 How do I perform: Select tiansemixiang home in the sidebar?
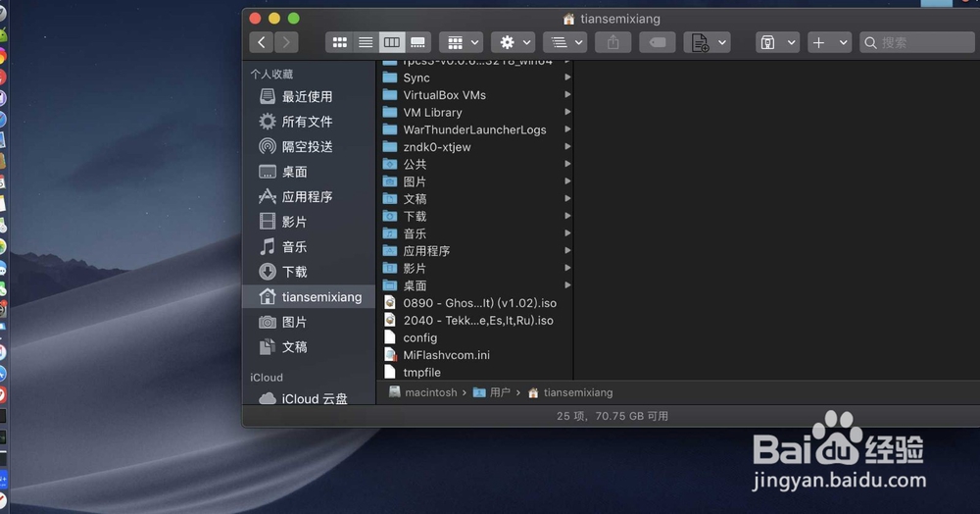click(x=309, y=296)
